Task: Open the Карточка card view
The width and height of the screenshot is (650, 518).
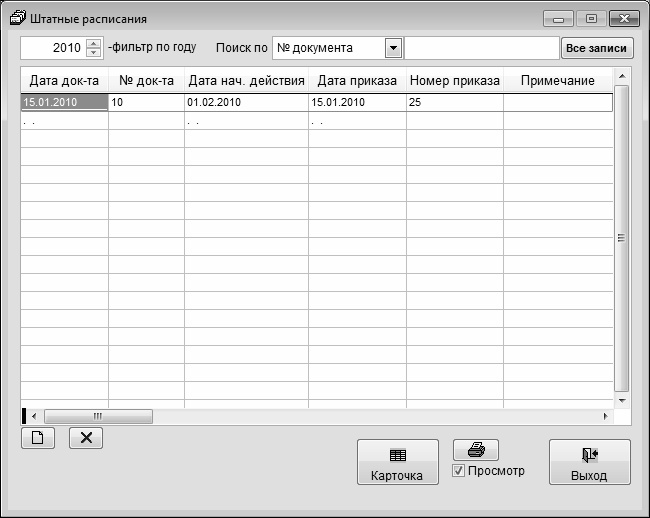Action: pyautogui.click(x=397, y=463)
